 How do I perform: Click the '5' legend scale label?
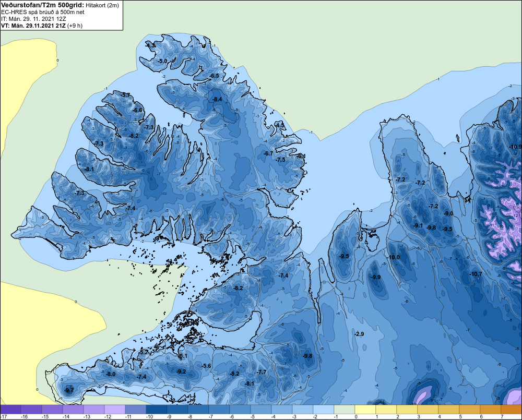click(x=460, y=417)
